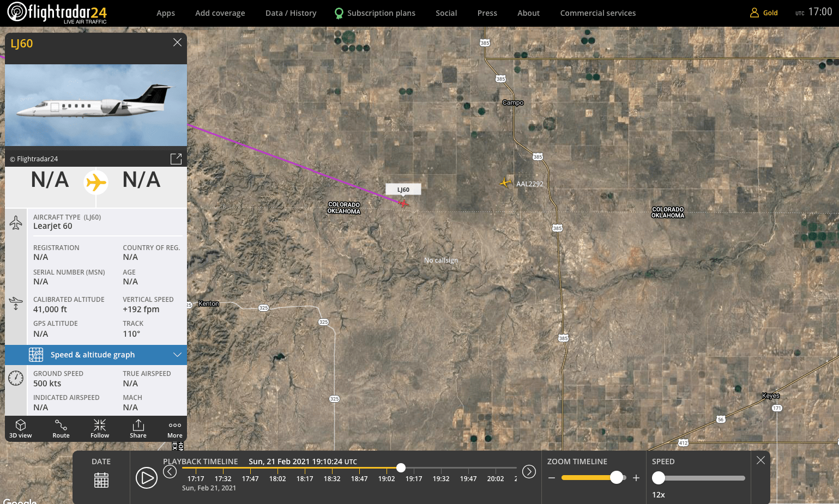Go to Commercial services page

pyautogui.click(x=597, y=13)
